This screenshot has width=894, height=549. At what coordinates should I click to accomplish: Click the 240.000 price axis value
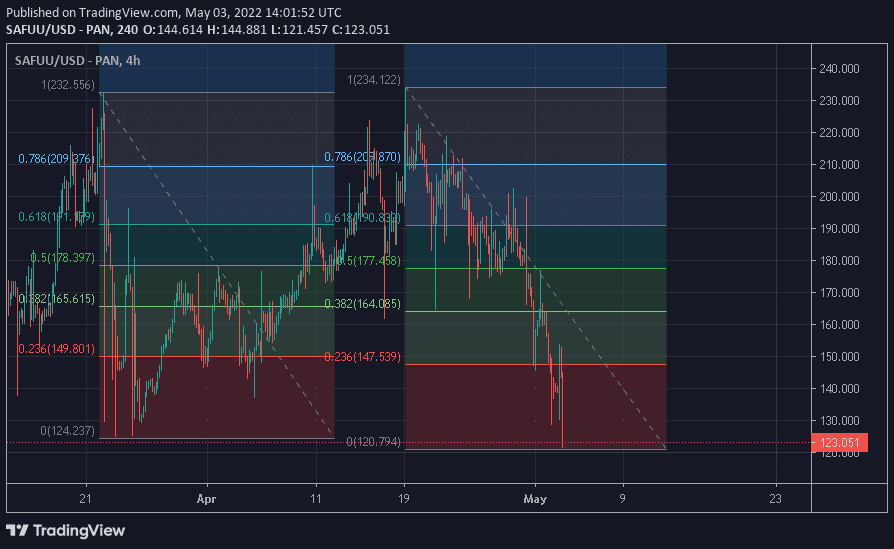coord(839,69)
